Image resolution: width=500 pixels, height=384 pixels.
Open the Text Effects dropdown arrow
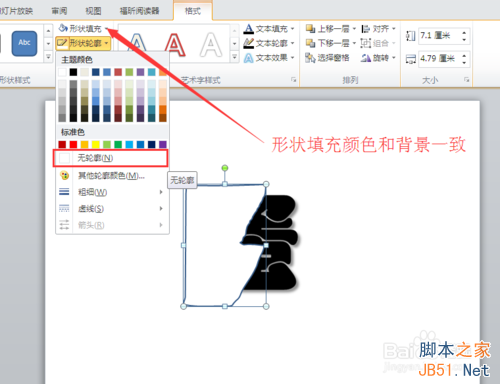[x=292, y=58]
